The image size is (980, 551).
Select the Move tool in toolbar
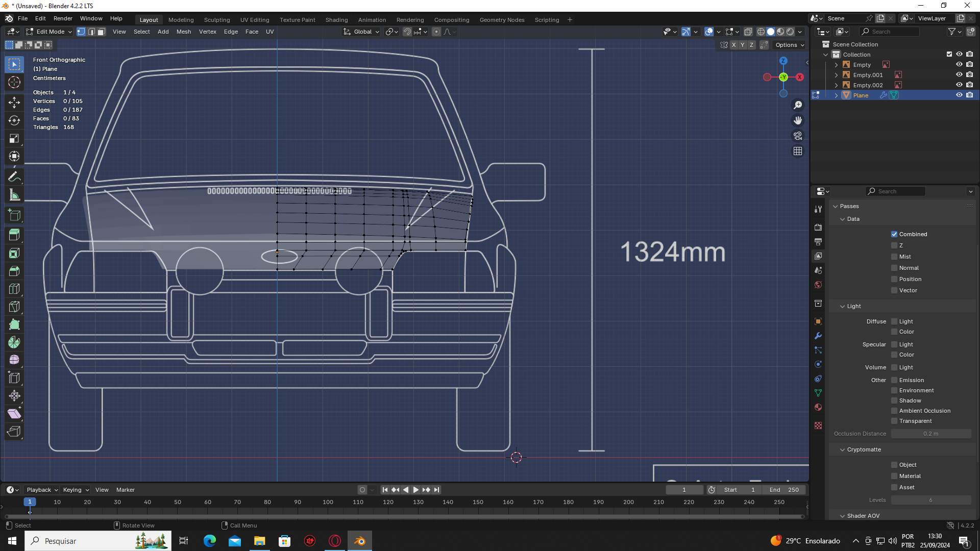coord(14,103)
